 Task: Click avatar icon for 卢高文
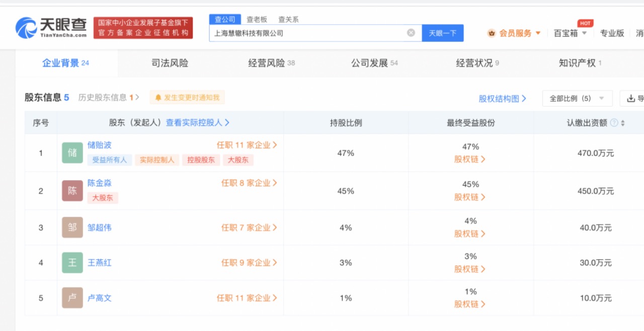pos(72,298)
